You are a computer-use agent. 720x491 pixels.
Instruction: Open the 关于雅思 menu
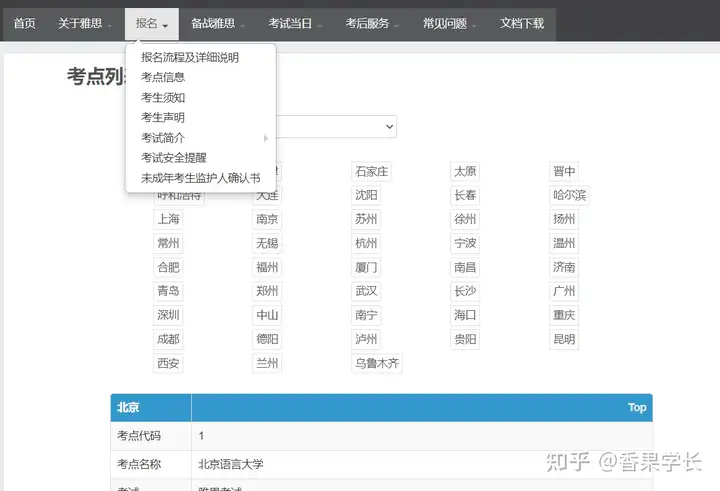[84, 23]
